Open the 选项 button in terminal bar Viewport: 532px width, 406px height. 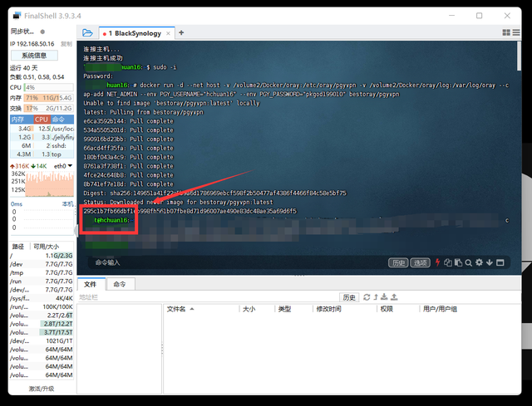(x=421, y=262)
